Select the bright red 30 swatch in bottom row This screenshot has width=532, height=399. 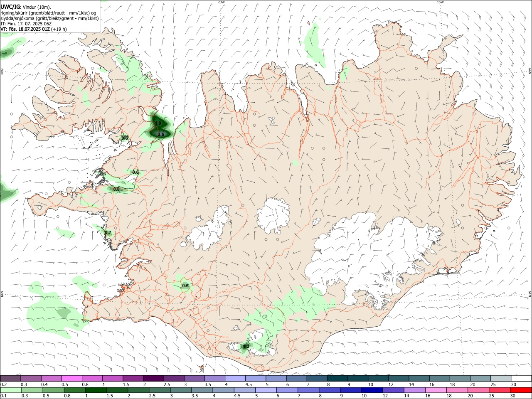coord(520,390)
